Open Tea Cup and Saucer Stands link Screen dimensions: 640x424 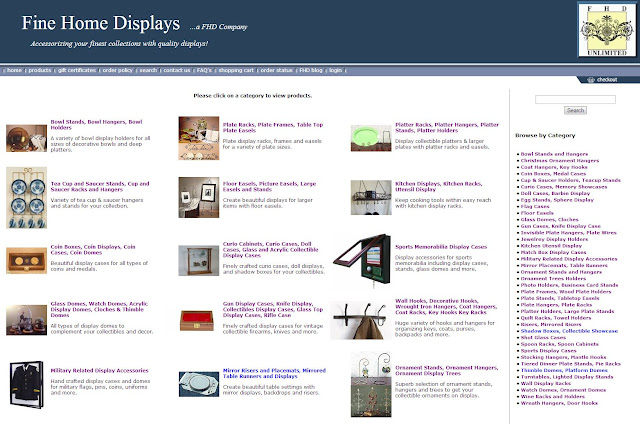(100, 186)
